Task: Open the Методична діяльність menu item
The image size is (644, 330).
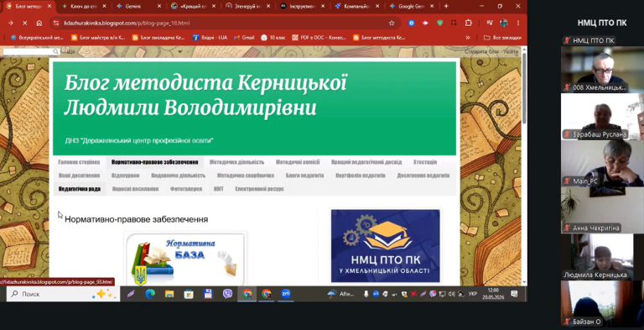Action: (x=236, y=162)
